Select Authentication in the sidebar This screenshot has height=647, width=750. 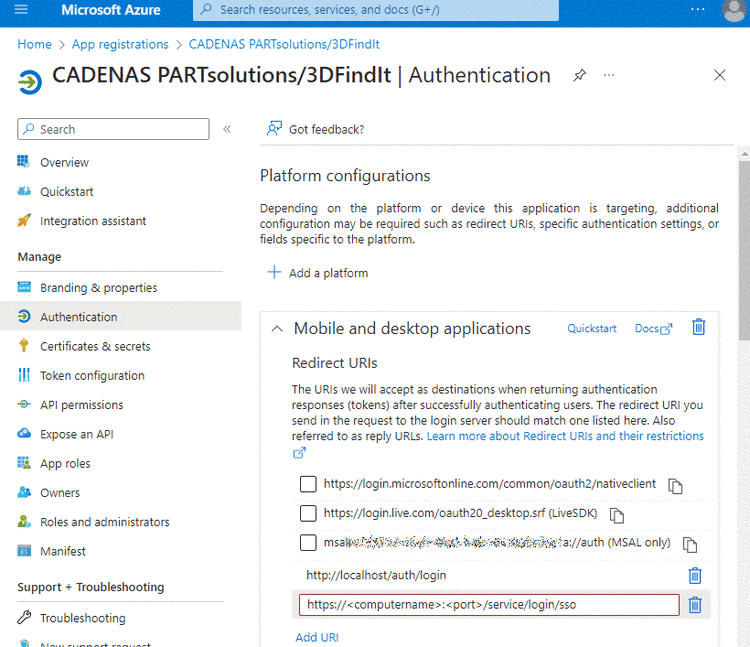(x=121, y=316)
